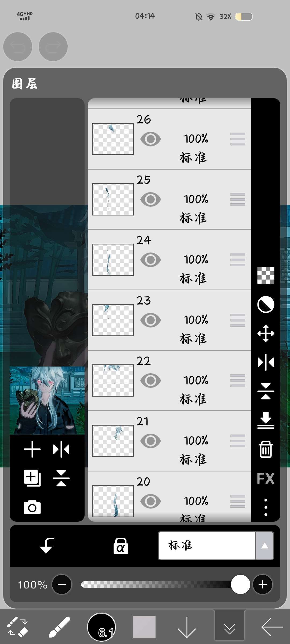Select the brush tool in bottom bar
Screen dimensions: 290x644
59,627
